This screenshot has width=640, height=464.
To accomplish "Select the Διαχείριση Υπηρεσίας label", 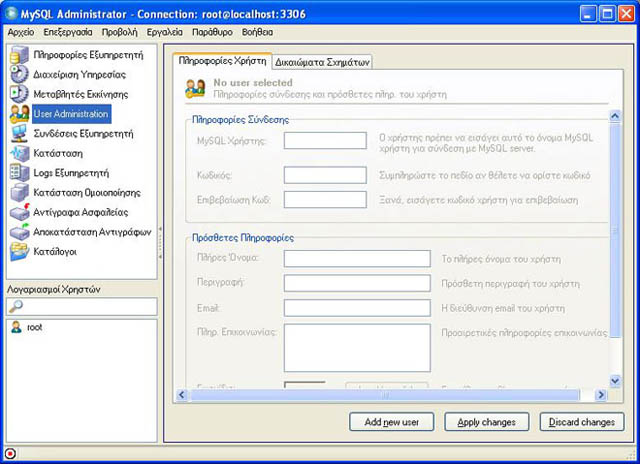I will point(80,75).
